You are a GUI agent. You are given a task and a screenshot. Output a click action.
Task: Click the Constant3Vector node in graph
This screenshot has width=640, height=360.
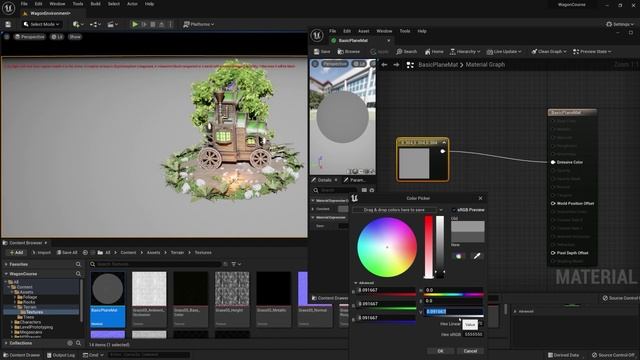(x=422, y=160)
